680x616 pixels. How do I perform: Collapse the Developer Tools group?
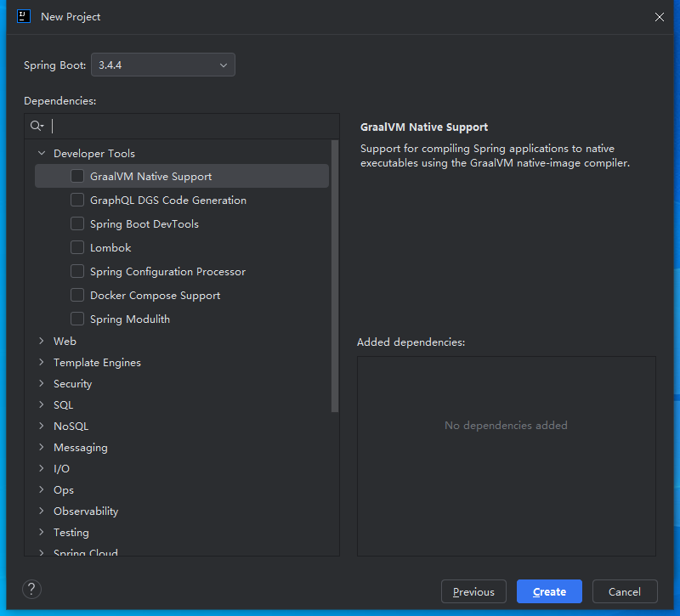pyautogui.click(x=42, y=153)
